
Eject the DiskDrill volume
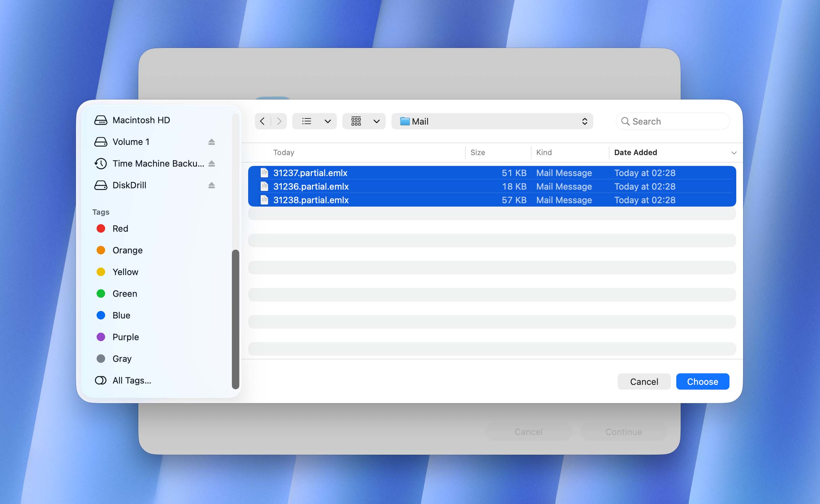pyautogui.click(x=212, y=185)
